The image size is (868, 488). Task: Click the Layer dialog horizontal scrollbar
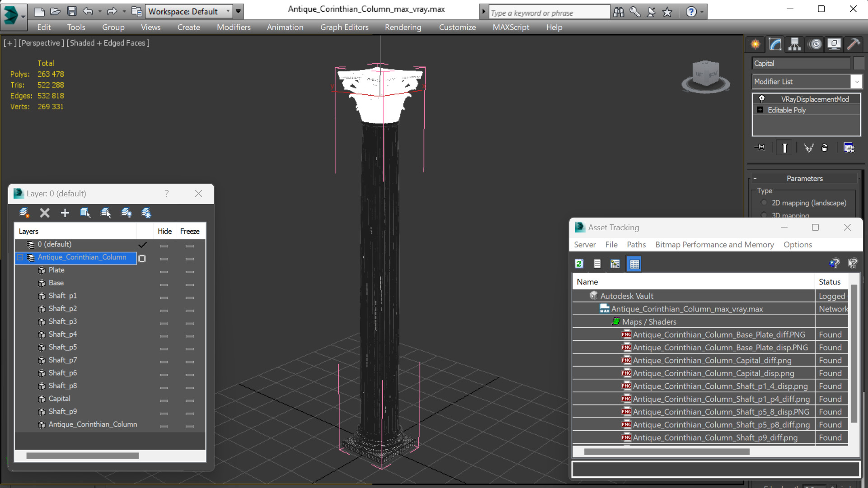tap(83, 455)
